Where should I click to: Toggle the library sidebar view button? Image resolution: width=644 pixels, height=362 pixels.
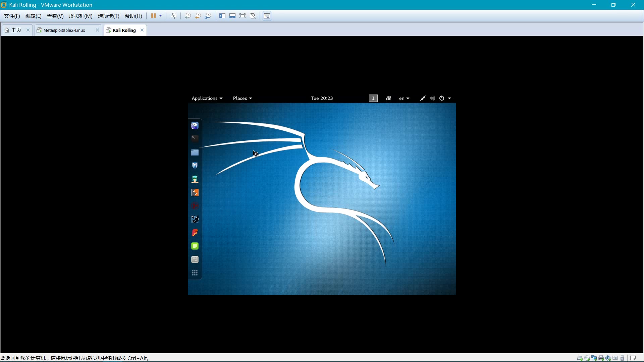click(222, 16)
